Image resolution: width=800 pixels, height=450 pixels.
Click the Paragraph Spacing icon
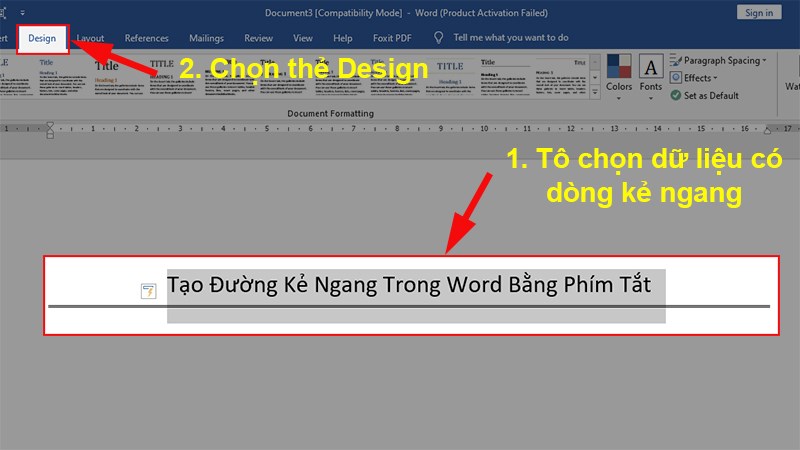click(676, 61)
